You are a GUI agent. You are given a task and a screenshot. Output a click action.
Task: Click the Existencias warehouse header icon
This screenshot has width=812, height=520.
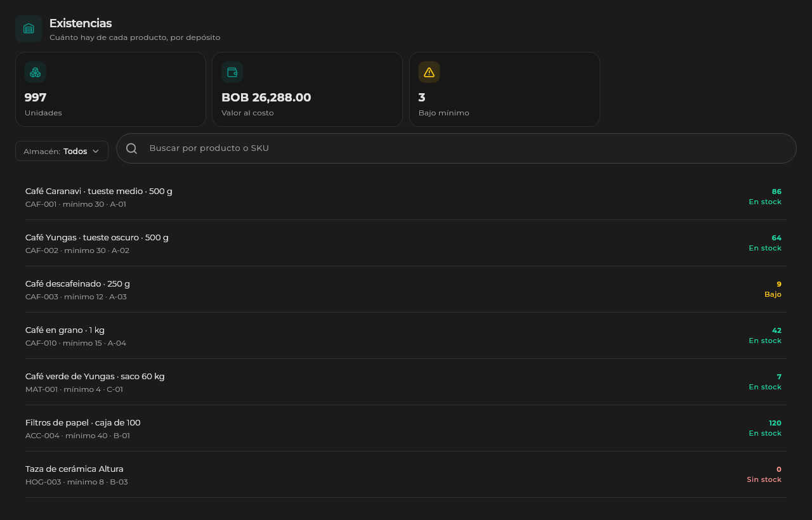tap(29, 29)
